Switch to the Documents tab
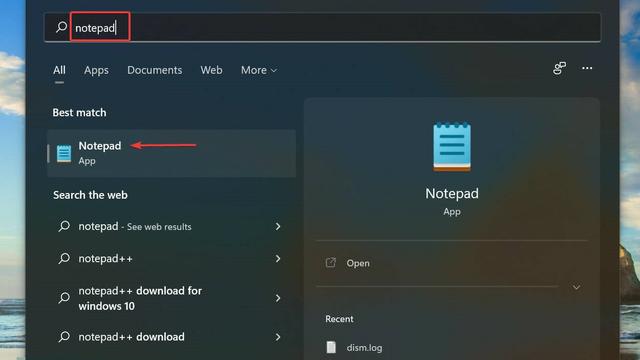 [x=155, y=70]
